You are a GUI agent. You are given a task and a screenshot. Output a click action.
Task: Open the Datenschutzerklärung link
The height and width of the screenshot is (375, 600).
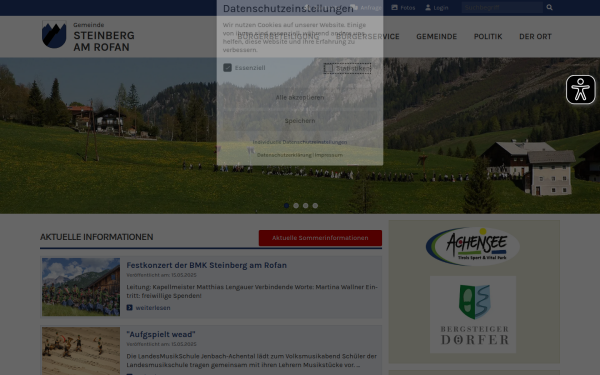point(284,155)
